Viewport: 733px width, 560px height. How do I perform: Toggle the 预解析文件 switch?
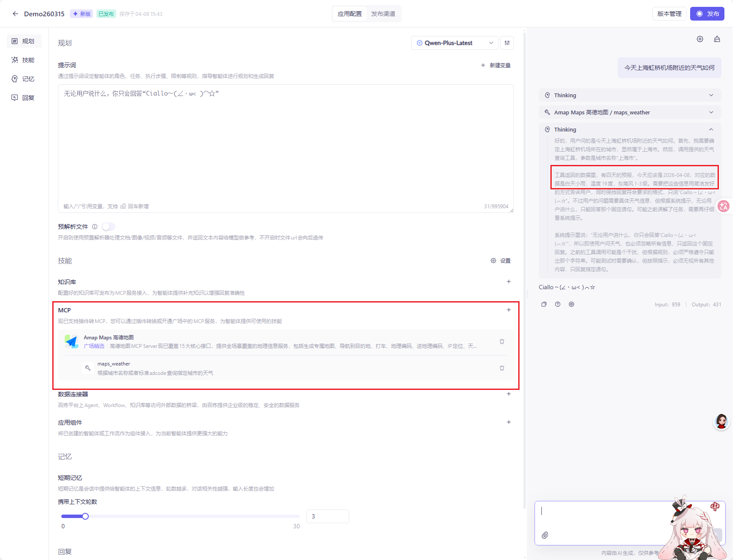[108, 227]
